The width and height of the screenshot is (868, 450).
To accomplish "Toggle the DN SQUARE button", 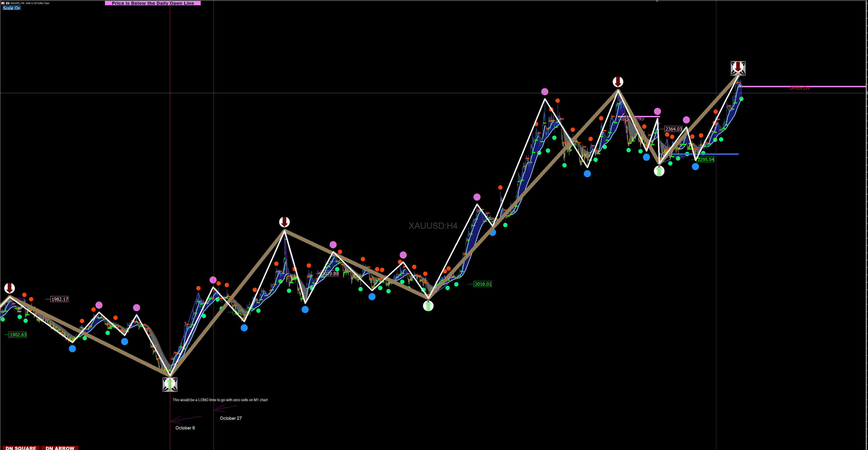I will click(21, 448).
